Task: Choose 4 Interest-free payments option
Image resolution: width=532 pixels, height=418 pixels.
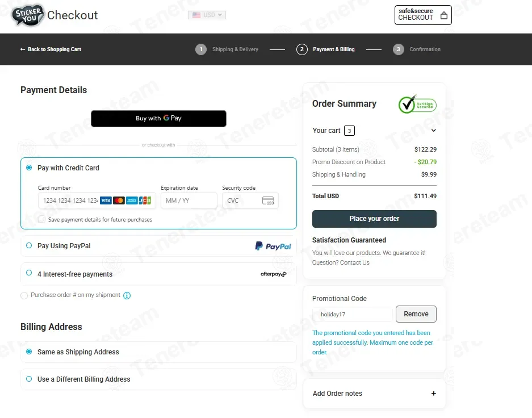Action: 29,273
